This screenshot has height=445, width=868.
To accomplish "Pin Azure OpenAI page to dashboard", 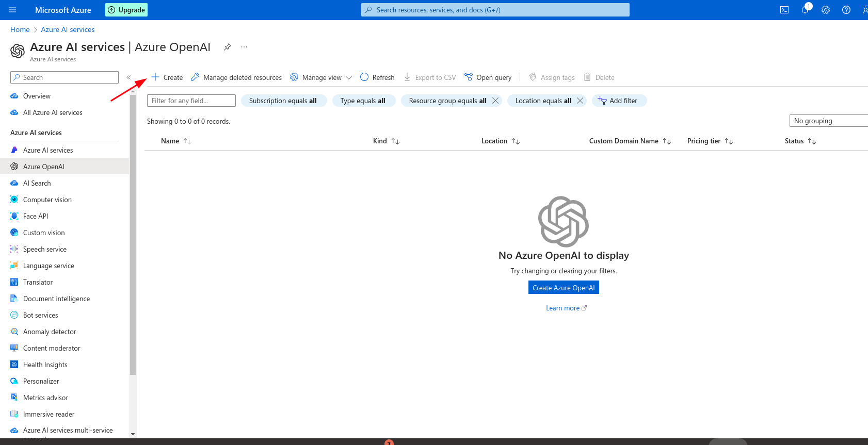I will (x=227, y=47).
